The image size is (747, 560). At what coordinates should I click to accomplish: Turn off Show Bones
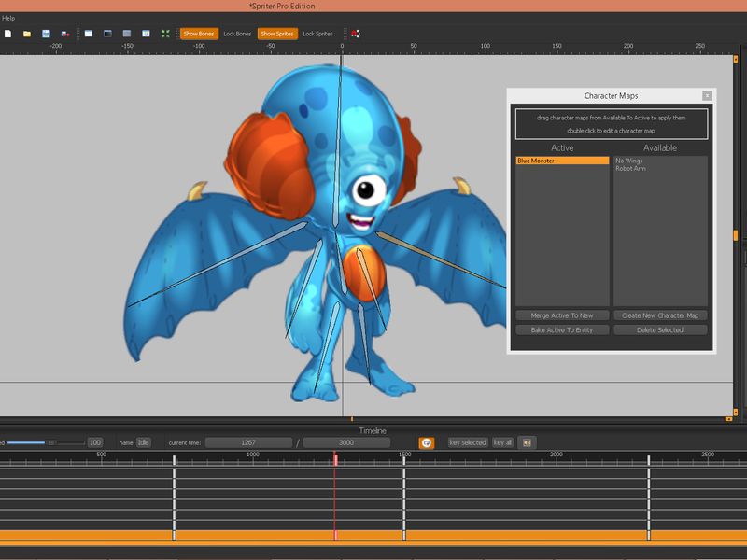click(x=199, y=34)
